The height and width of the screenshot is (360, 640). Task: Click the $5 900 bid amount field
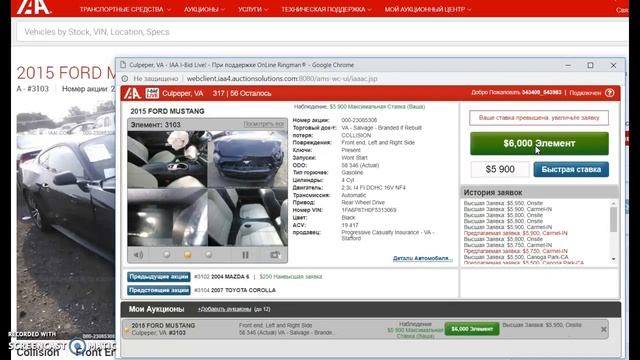pos(500,169)
